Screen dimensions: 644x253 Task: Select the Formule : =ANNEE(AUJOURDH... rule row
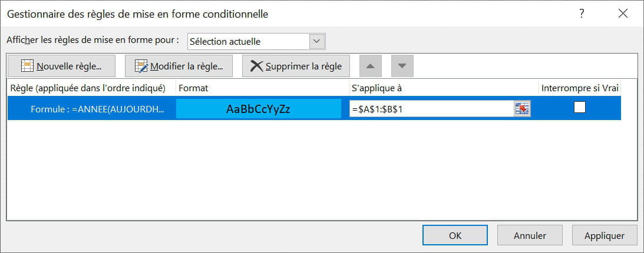(x=314, y=109)
